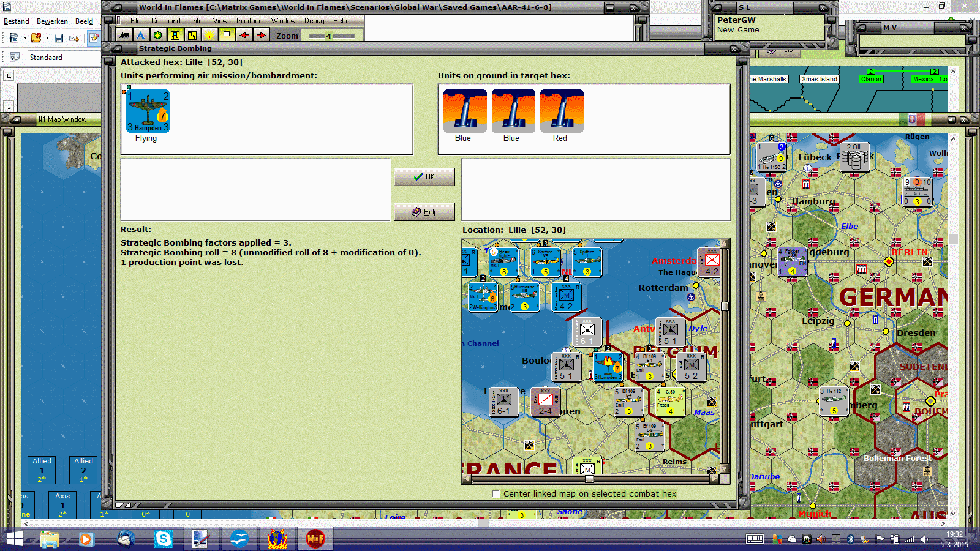The height and width of the screenshot is (551, 980).
Task: Open the View menu
Action: click(x=220, y=21)
